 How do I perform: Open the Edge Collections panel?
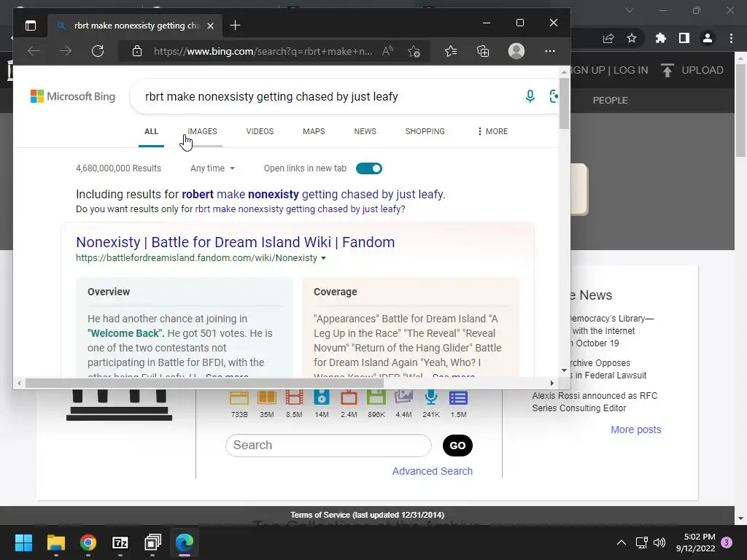[483, 51]
